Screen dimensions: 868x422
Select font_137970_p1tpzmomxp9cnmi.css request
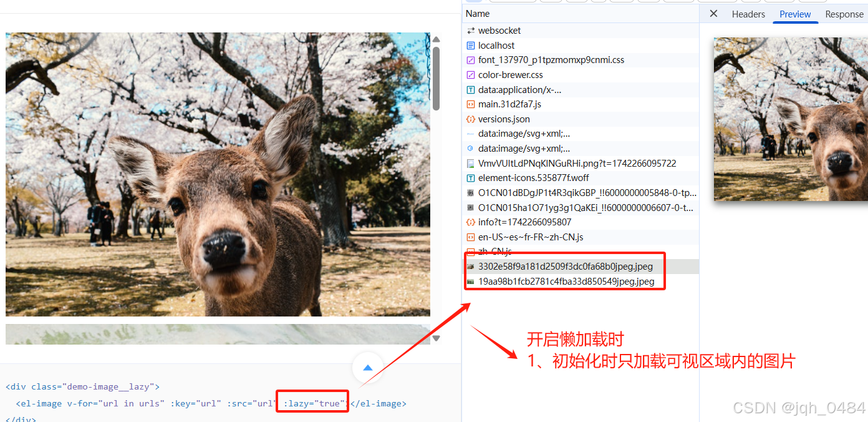pyautogui.click(x=581, y=60)
